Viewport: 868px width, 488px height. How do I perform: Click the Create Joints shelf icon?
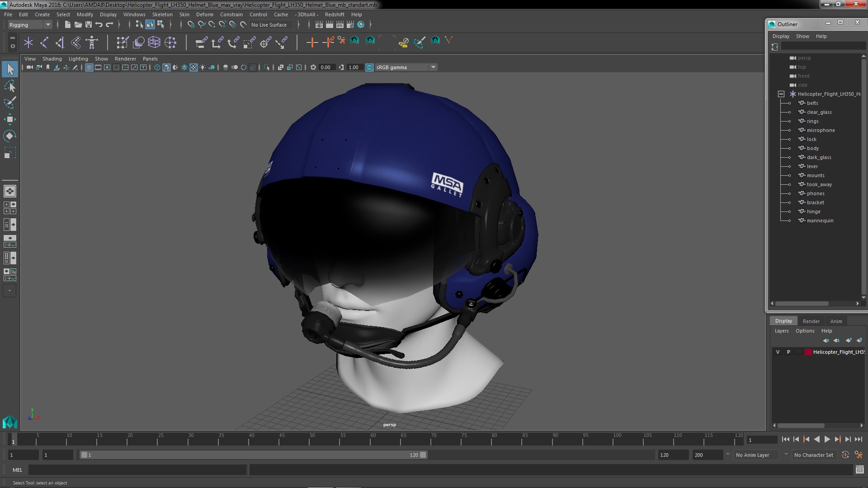(x=44, y=43)
